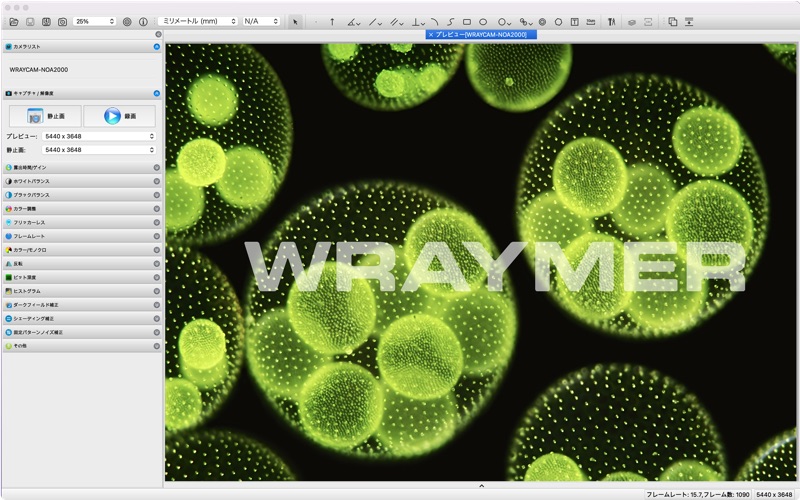
Task: Collapse the カメラリスト panel
Action: (157, 46)
